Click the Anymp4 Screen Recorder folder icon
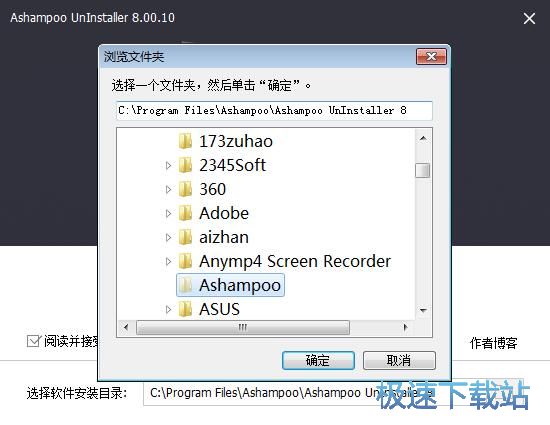550x425 pixels. [x=185, y=261]
